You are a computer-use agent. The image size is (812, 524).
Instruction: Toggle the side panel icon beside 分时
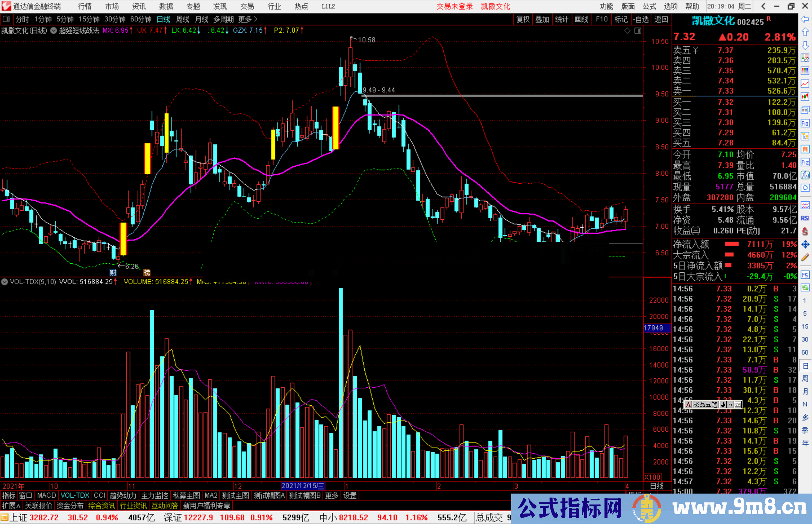[6, 19]
